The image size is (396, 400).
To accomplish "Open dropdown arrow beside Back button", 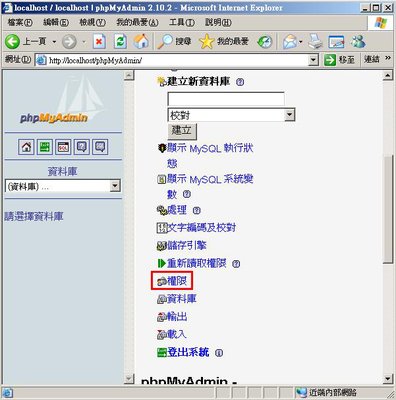I will [x=54, y=42].
